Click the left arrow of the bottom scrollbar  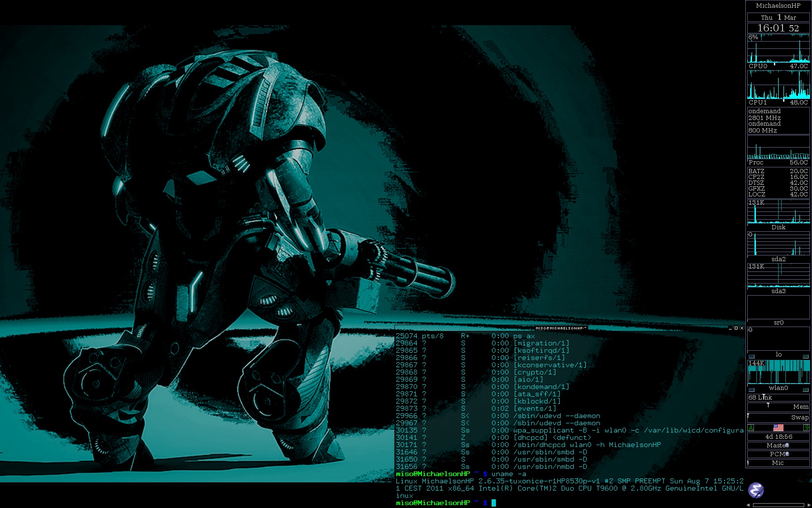748,505
